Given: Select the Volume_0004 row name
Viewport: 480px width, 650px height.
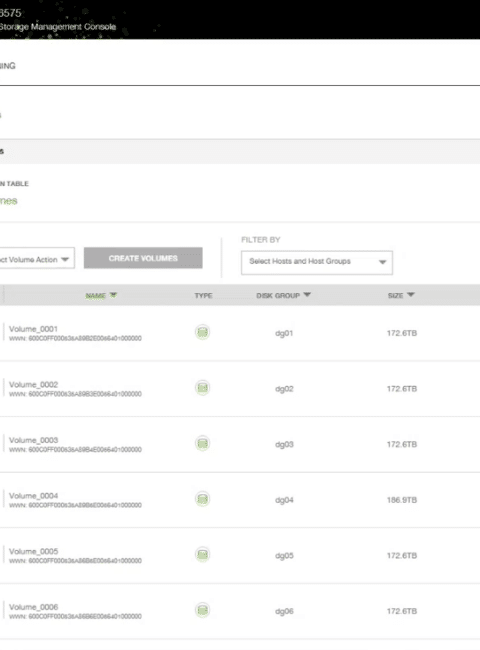Looking at the screenshot, I should 34,495.
